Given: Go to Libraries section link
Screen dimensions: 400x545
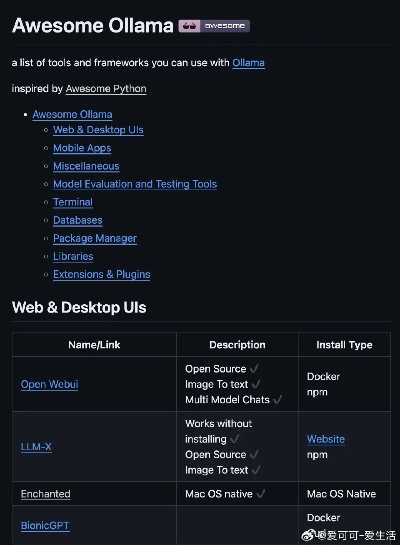Looking at the screenshot, I should (73, 257).
